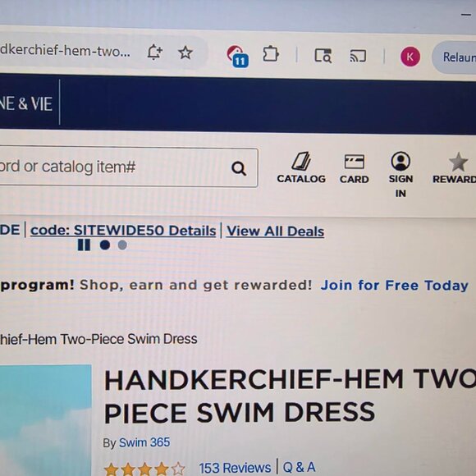Select the second carousel dot indicator
Image resolution: width=476 pixels, height=476 pixels.
tap(122, 245)
